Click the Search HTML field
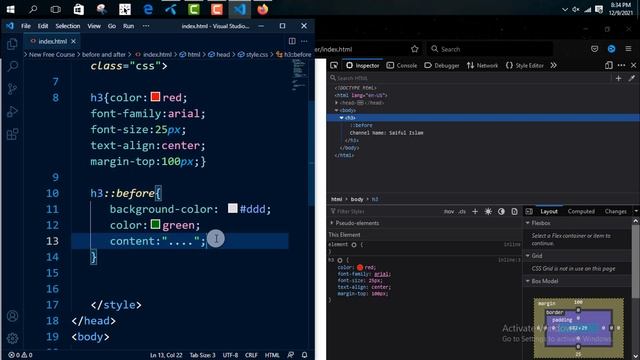This screenshot has width=640, height=360. coord(469,78)
